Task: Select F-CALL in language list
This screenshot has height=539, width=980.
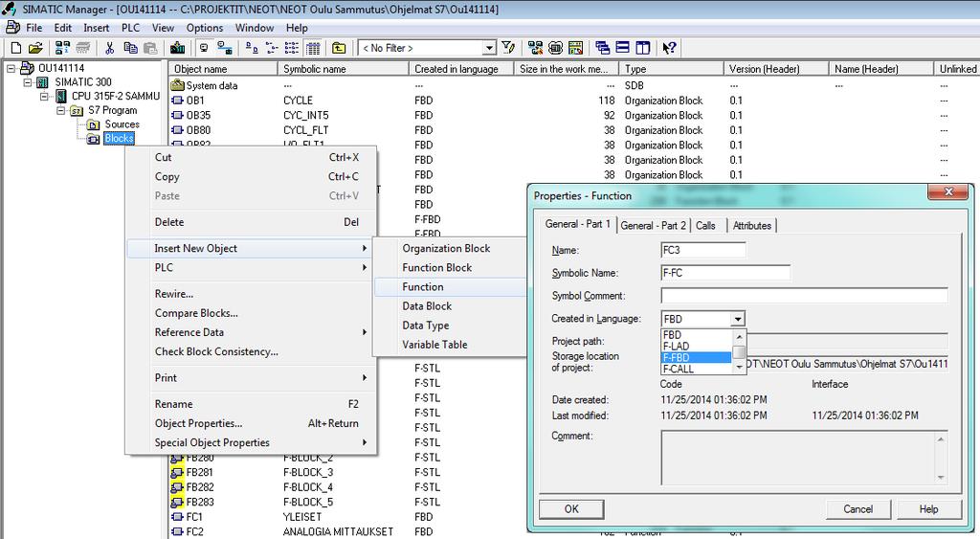Action: [x=696, y=369]
